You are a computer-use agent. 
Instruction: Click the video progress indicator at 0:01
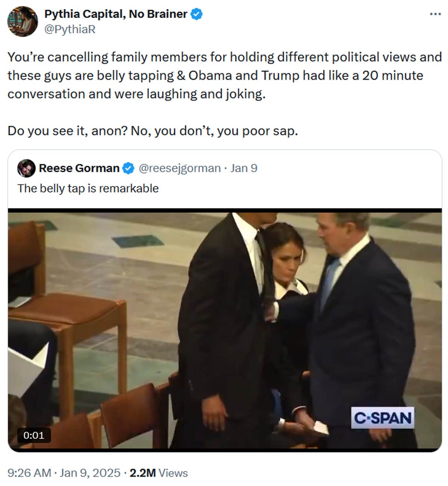[x=34, y=434]
